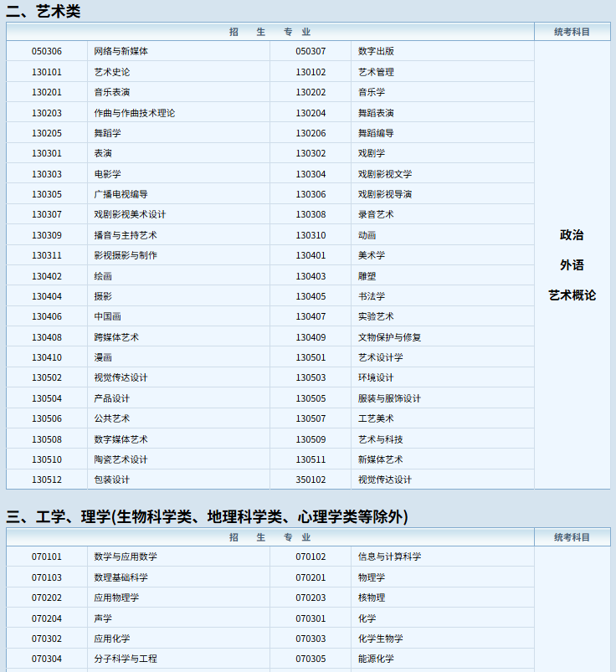The height and width of the screenshot is (672, 616).
Task: Click the 三、工学、理学 section heading
Action: tap(207, 517)
